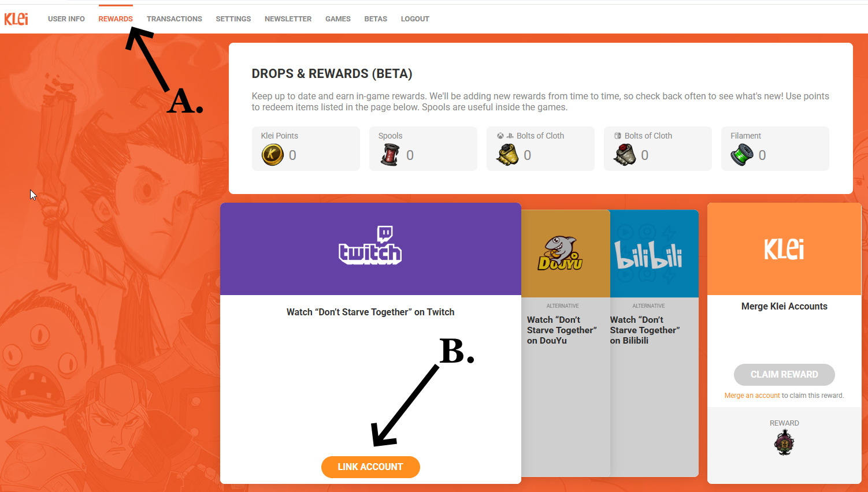Click the DouYu shark logo
The image size is (868, 492).
click(561, 253)
